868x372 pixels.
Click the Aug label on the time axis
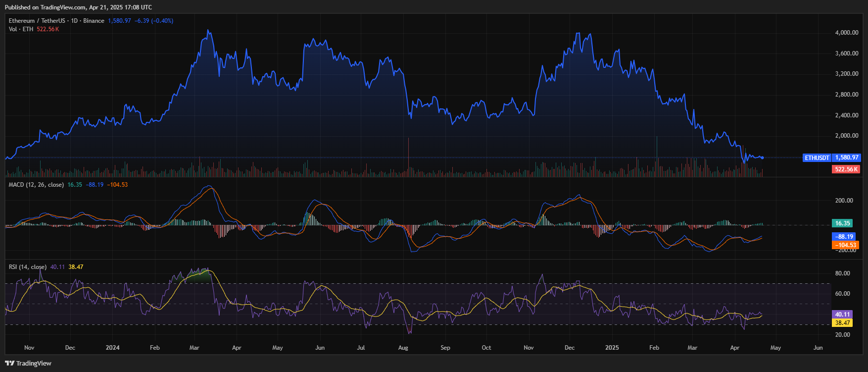pyautogui.click(x=403, y=348)
